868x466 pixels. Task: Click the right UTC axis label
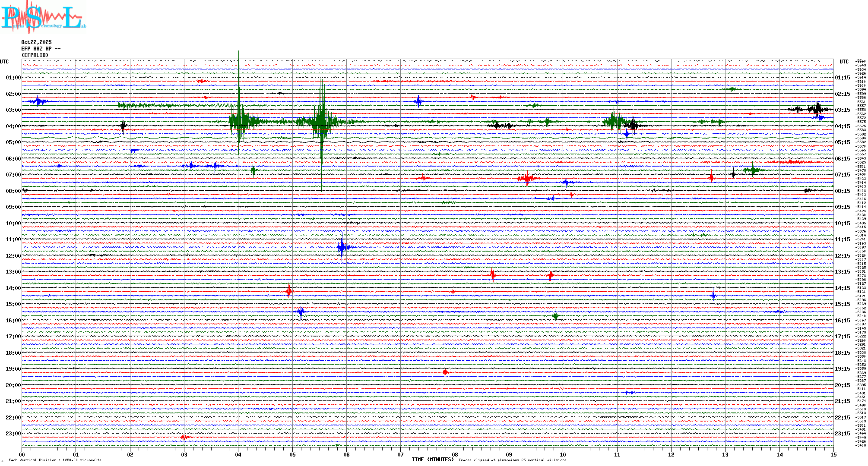[x=844, y=62]
